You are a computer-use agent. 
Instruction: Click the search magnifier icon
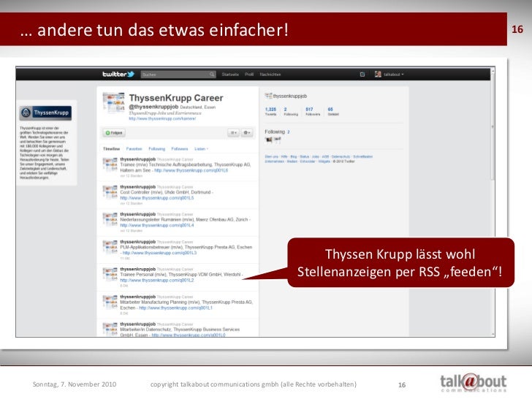coord(212,75)
